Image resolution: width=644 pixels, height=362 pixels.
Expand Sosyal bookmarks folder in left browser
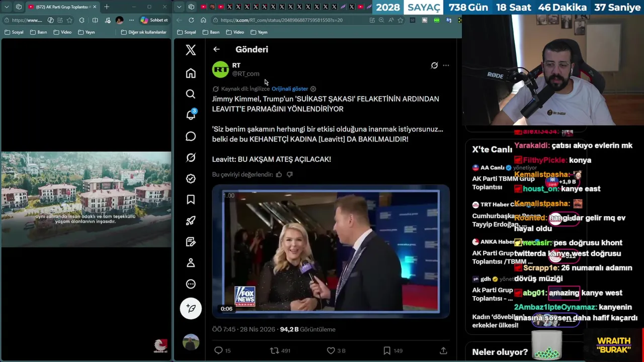pos(14,32)
